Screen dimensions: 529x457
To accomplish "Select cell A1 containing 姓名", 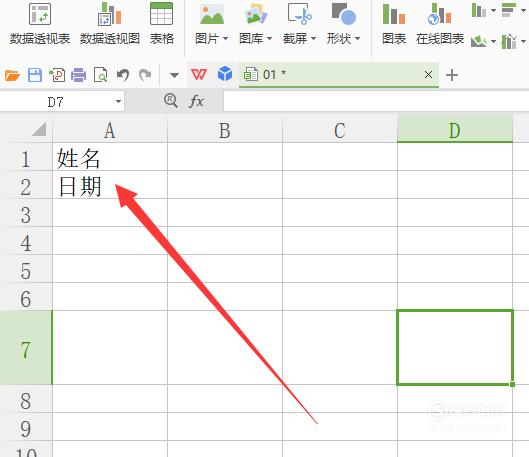I will (110, 157).
